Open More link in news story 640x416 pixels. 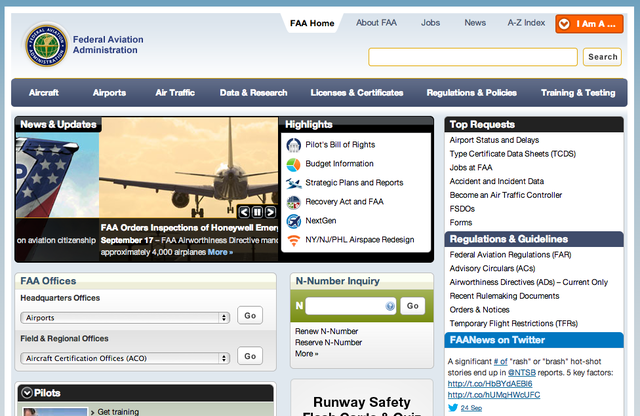[x=220, y=252]
